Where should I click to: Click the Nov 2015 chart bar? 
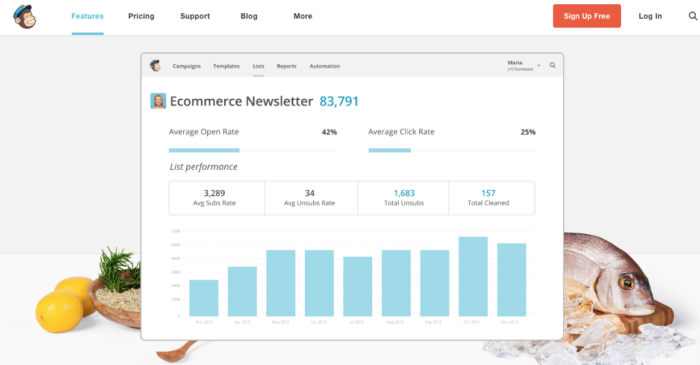pos(512,280)
